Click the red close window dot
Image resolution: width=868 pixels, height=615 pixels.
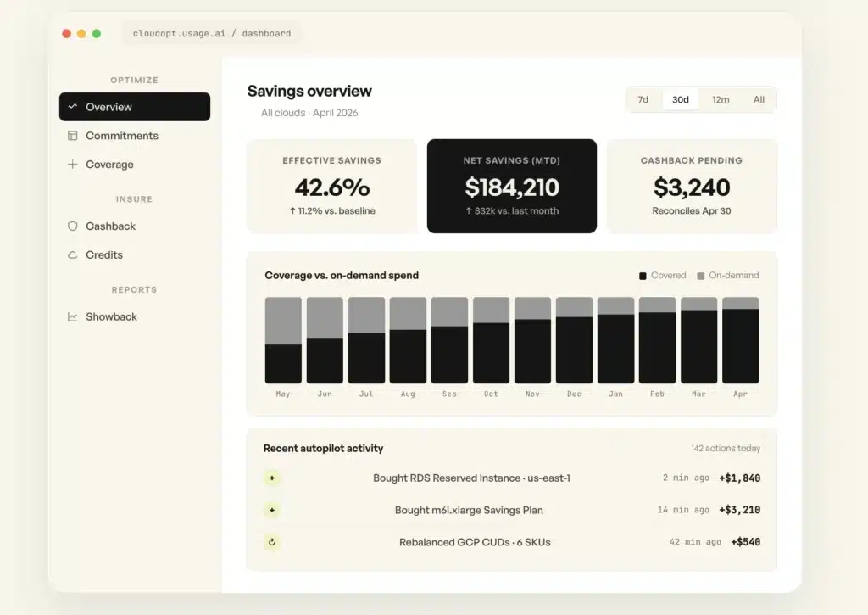[x=66, y=34]
